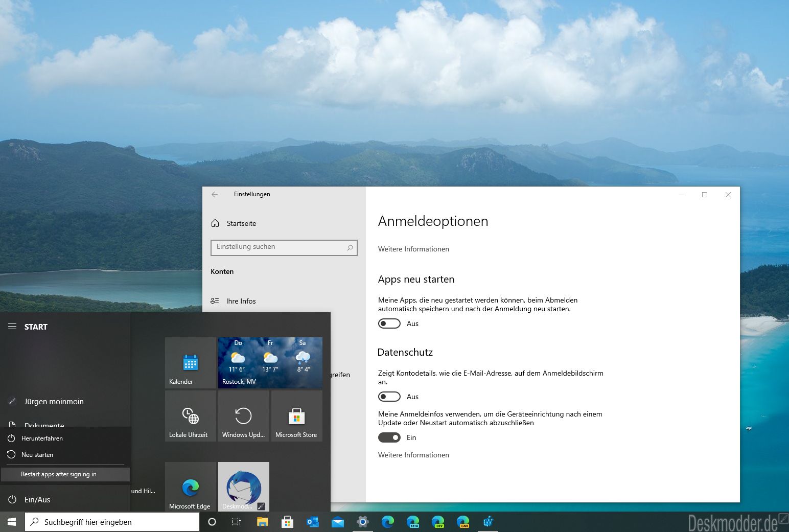Expand the Start menu hamburger icon
Viewport: 789px width, 532px height.
[x=12, y=327]
